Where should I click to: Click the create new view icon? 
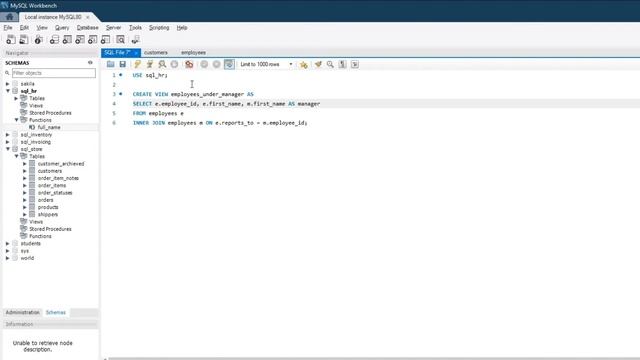point(80,40)
